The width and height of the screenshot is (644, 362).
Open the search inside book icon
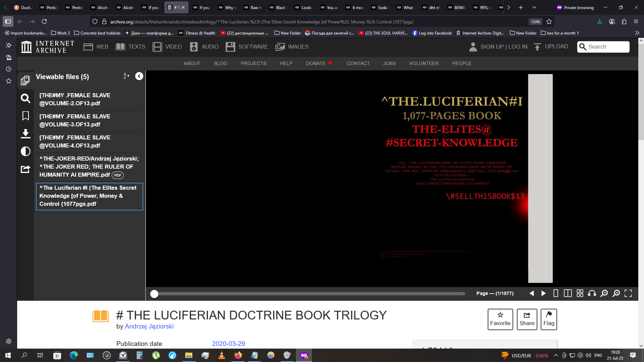click(x=25, y=98)
